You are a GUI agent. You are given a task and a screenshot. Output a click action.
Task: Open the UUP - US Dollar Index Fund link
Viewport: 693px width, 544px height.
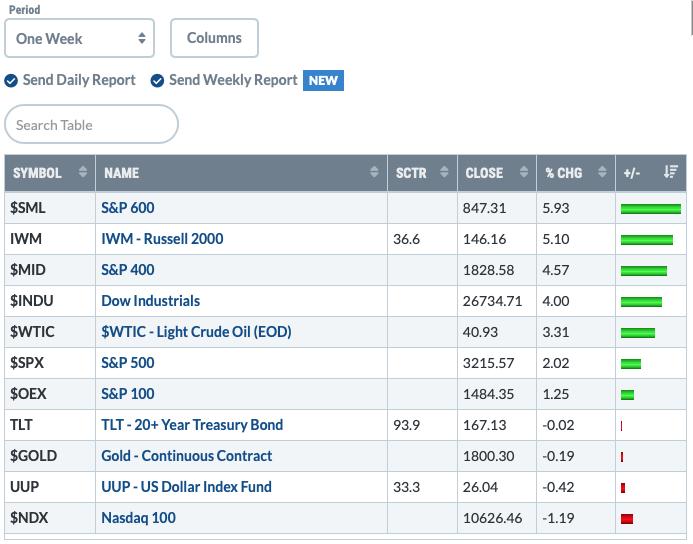click(187, 487)
